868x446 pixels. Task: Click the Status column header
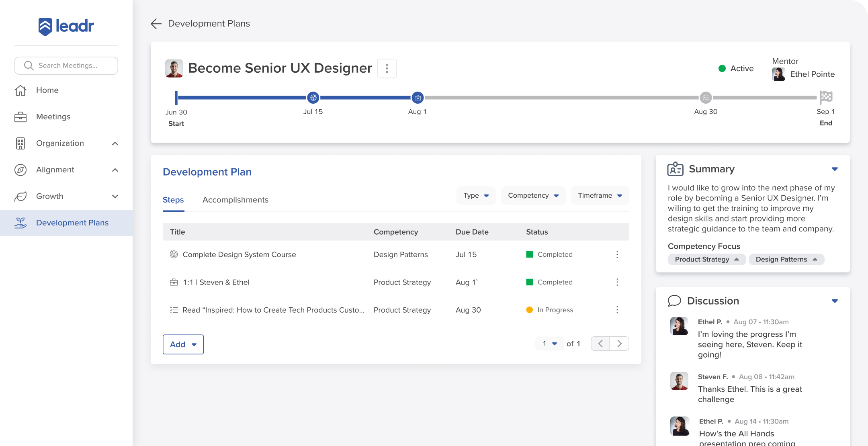tap(537, 232)
